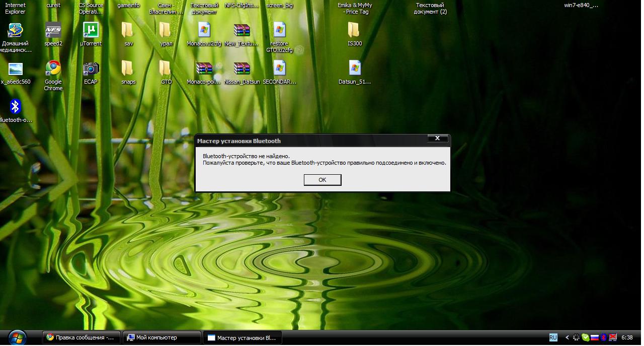
Task: Click the disconnected network tray icon
Action: click(x=613, y=337)
